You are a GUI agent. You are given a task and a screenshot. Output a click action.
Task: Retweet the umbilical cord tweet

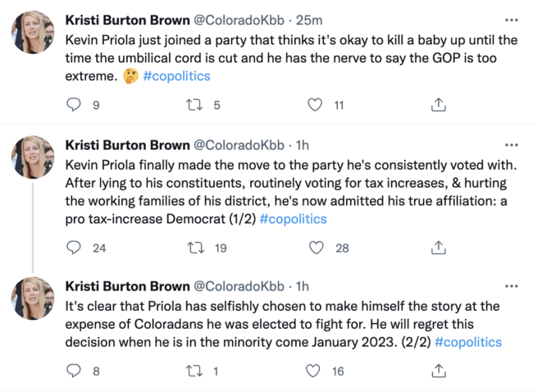coord(195,104)
